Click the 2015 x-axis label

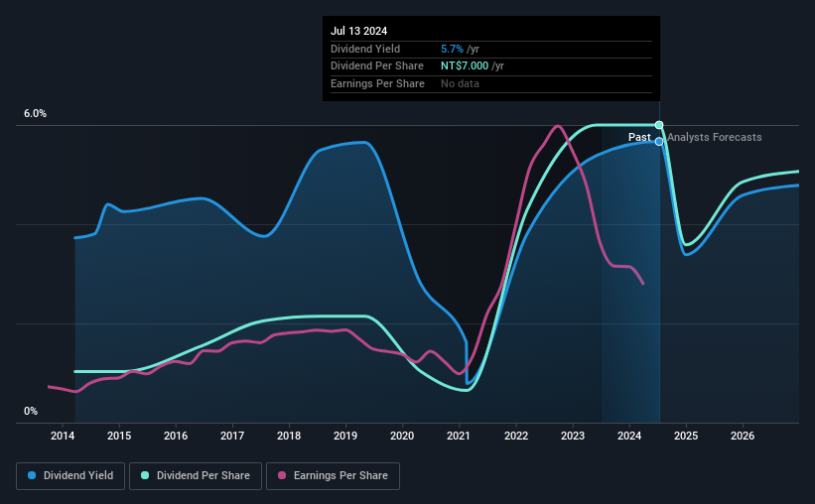coord(119,436)
